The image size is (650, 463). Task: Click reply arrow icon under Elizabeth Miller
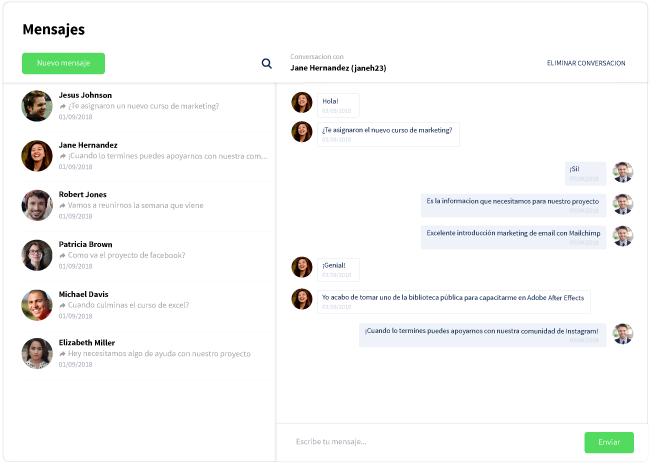pyautogui.click(x=63, y=354)
